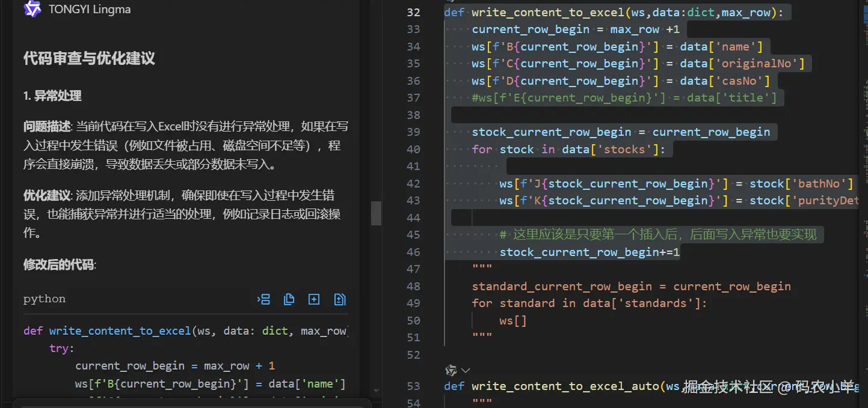Insert code block at cursor icon
The image size is (868, 408).
pos(263,299)
